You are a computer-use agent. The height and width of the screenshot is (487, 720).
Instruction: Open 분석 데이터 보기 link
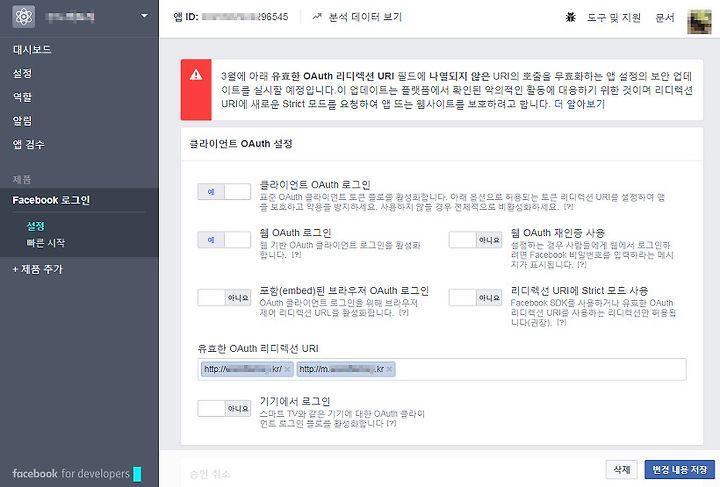(x=365, y=17)
